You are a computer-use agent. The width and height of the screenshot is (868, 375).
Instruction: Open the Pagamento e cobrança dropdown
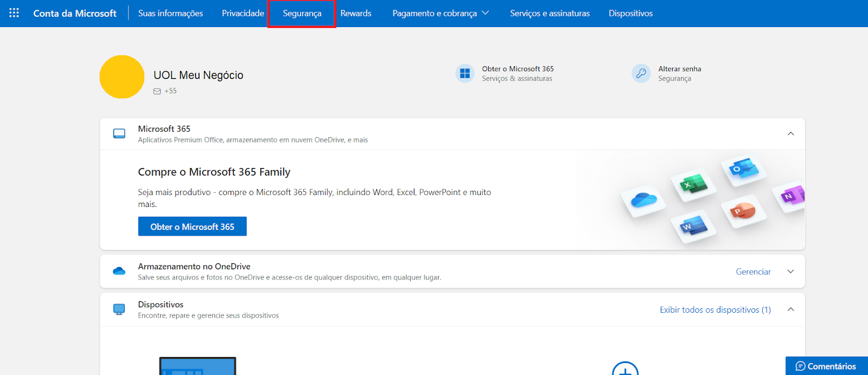click(x=441, y=13)
